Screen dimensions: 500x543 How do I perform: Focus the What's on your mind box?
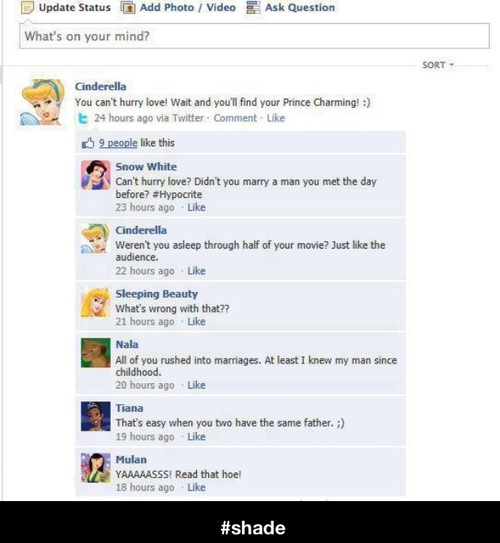[x=255, y=36]
